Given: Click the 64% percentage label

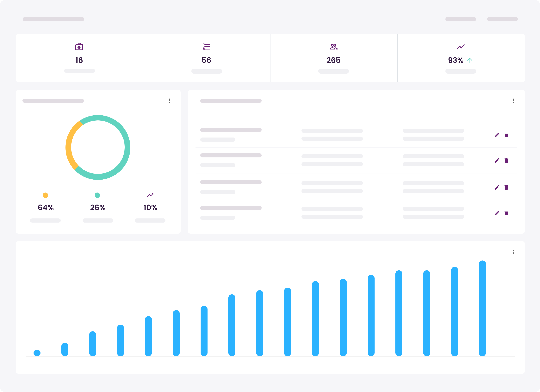Looking at the screenshot, I should 45,207.
